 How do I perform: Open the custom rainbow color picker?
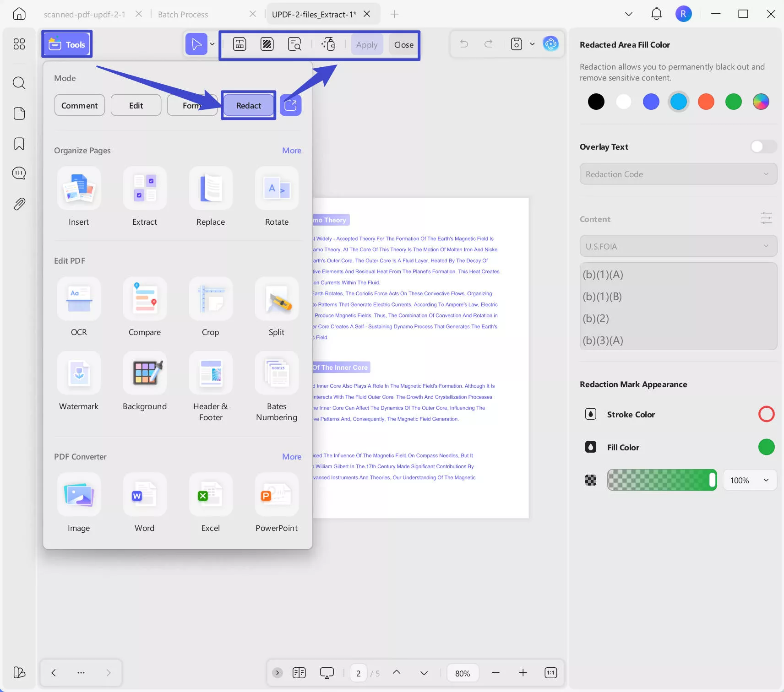761,102
